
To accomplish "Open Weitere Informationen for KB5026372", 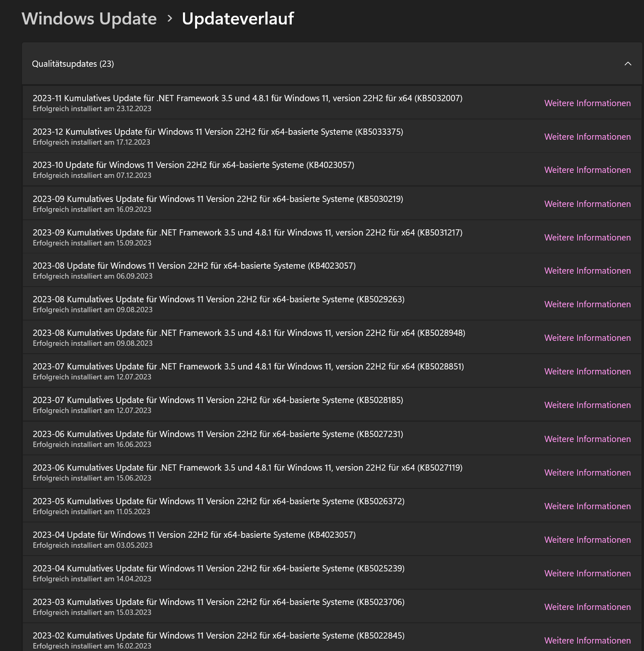I will tap(587, 506).
